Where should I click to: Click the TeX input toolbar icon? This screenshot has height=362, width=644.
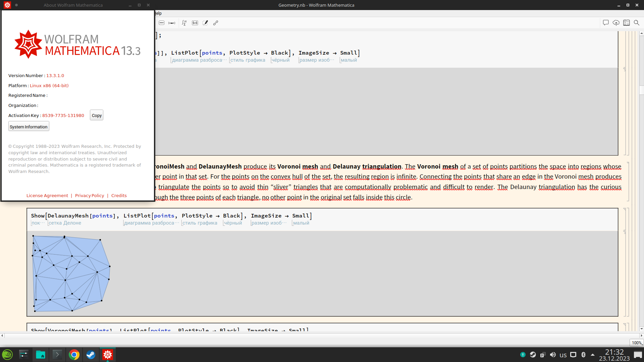click(x=195, y=23)
